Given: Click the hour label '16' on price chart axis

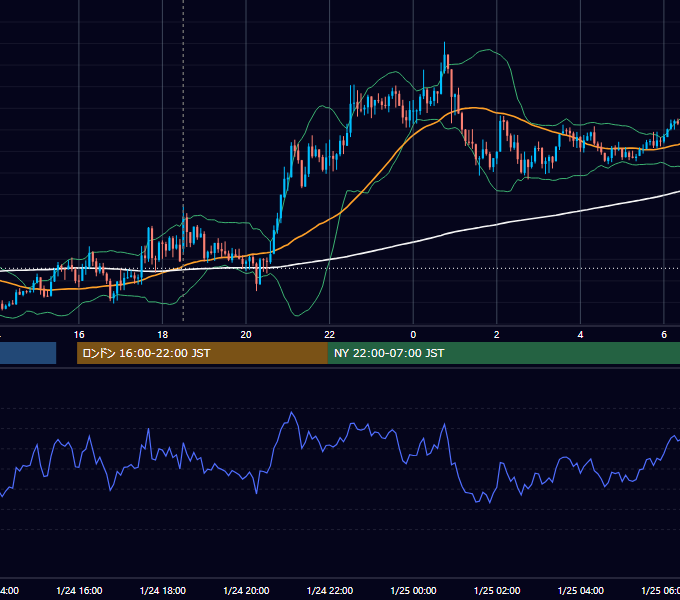Looking at the screenshot, I should [79, 335].
